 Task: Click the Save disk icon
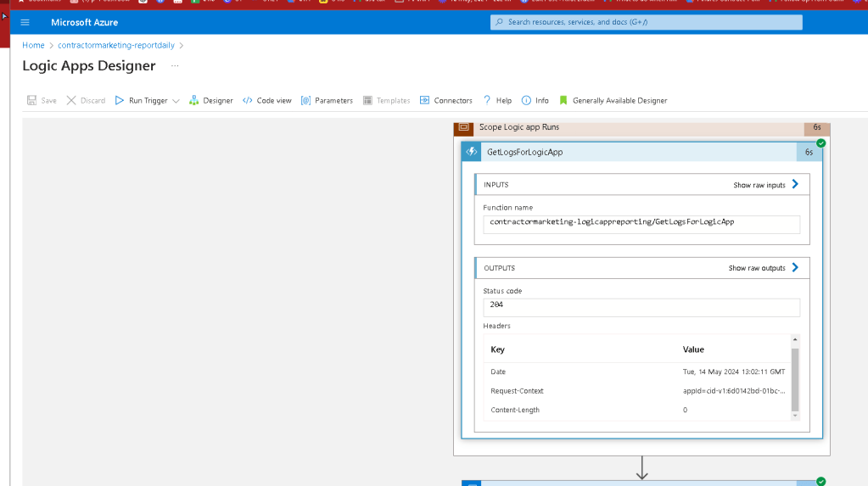coord(31,100)
